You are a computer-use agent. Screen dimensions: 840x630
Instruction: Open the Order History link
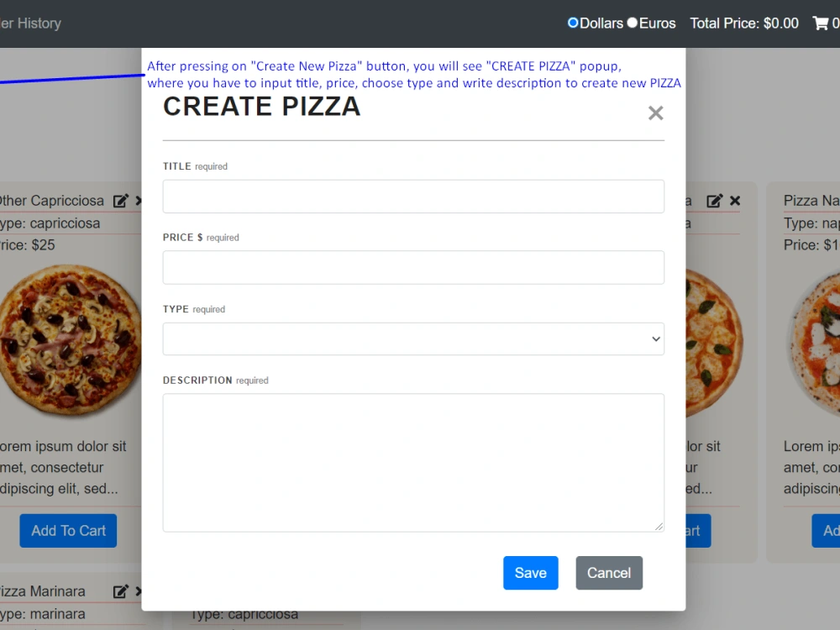[30, 23]
